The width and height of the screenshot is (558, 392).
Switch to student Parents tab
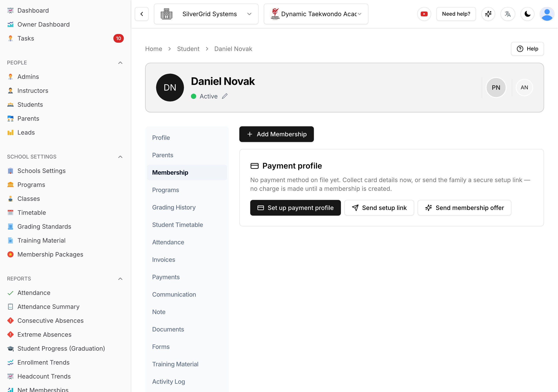[x=187, y=155]
